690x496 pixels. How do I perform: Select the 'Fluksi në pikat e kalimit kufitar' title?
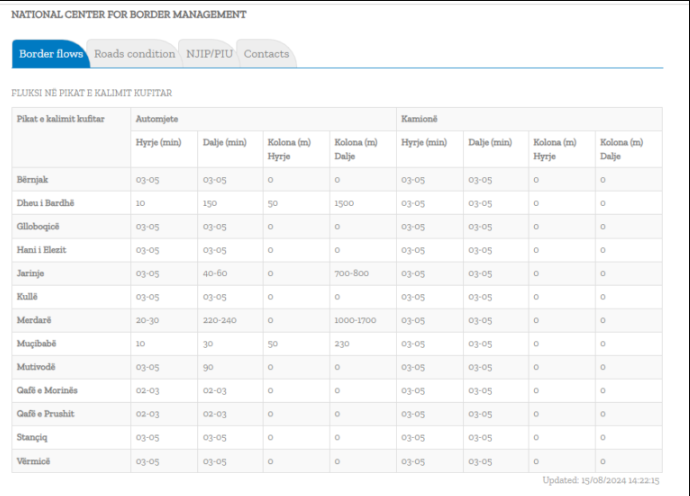92,93
